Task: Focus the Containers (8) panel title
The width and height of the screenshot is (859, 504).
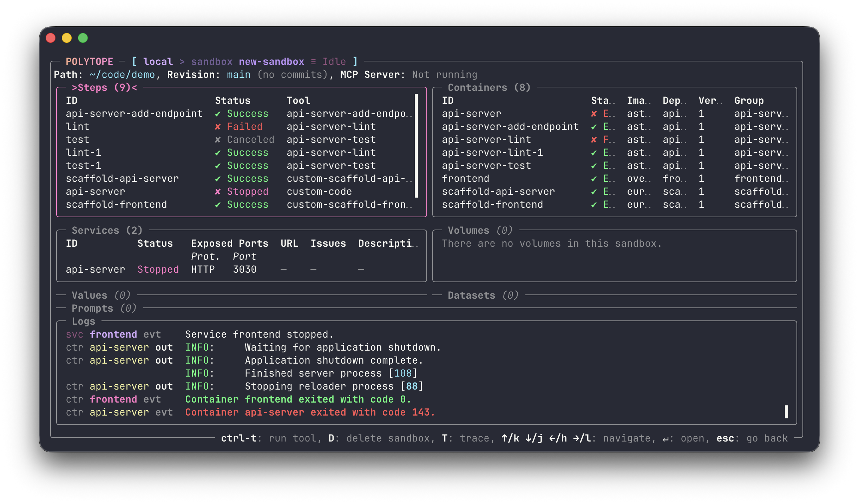Action: tap(489, 87)
